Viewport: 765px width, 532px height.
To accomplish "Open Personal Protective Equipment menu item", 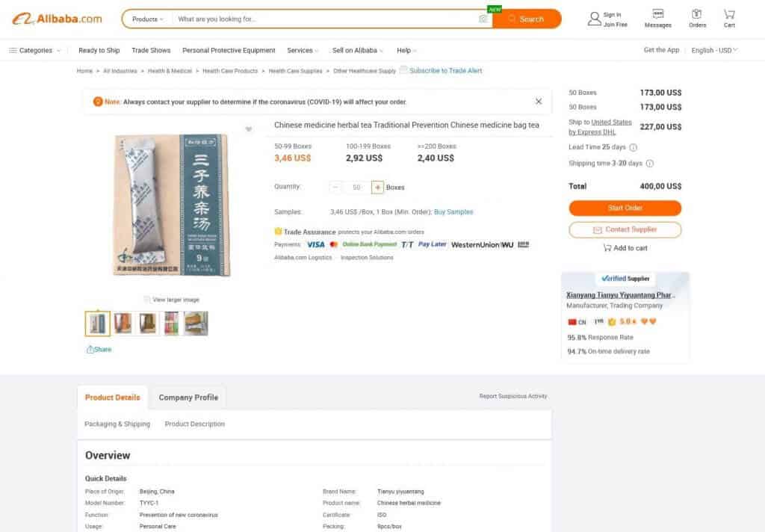I will [x=229, y=50].
